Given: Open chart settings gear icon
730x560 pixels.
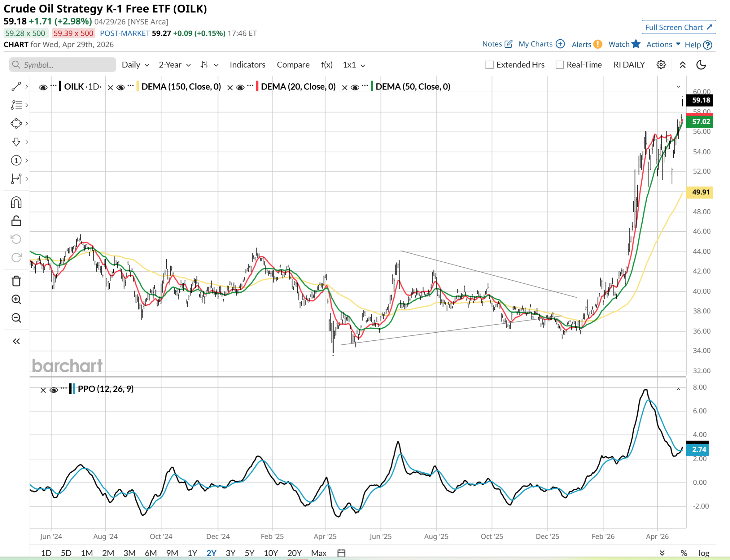Looking at the screenshot, I should point(661,65).
